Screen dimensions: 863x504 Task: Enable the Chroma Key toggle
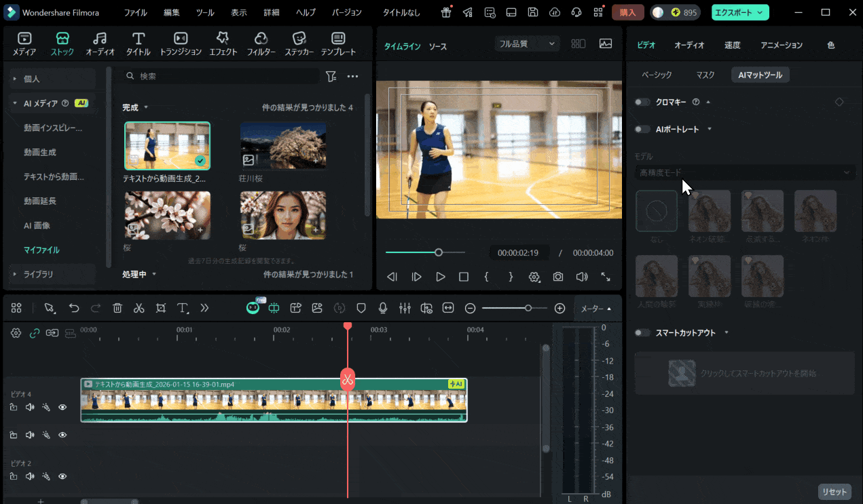[642, 102]
